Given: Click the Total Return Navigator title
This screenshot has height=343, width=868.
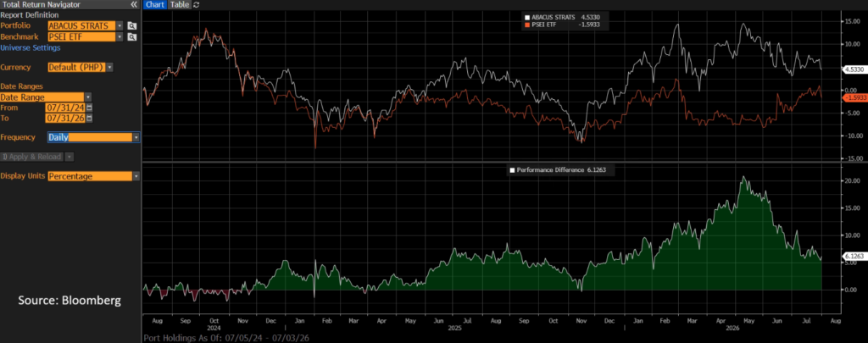Looking at the screenshot, I should pos(40,4).
